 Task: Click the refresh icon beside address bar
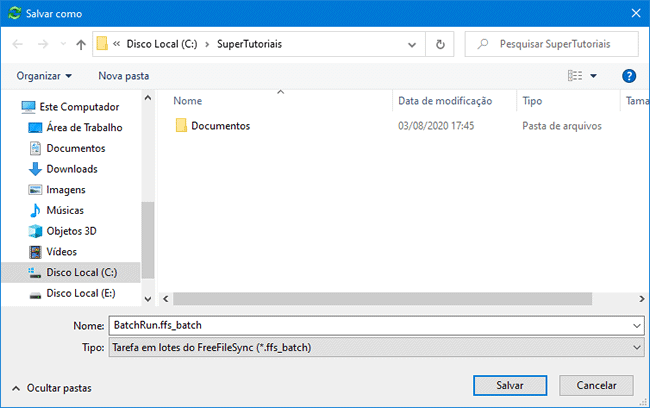click(440, 45)
